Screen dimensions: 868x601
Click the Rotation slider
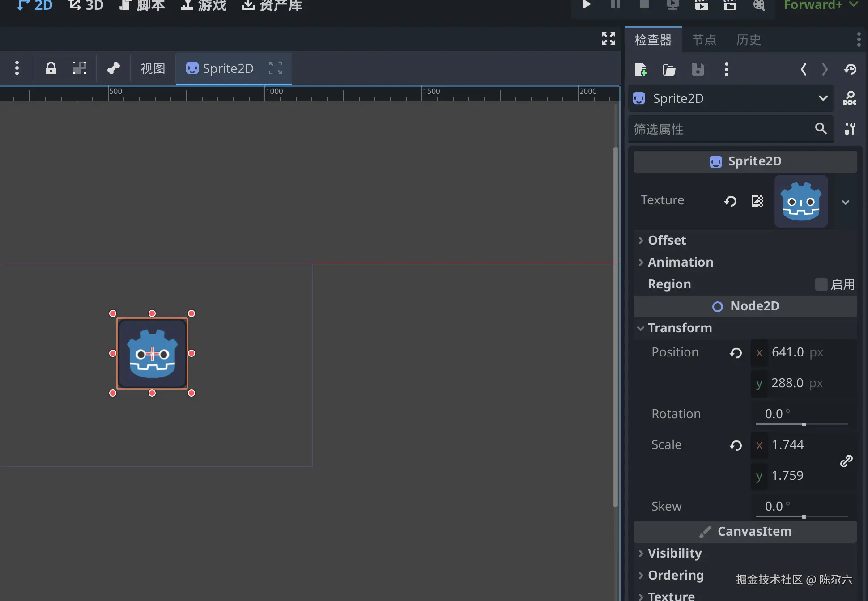pos(802,424)
